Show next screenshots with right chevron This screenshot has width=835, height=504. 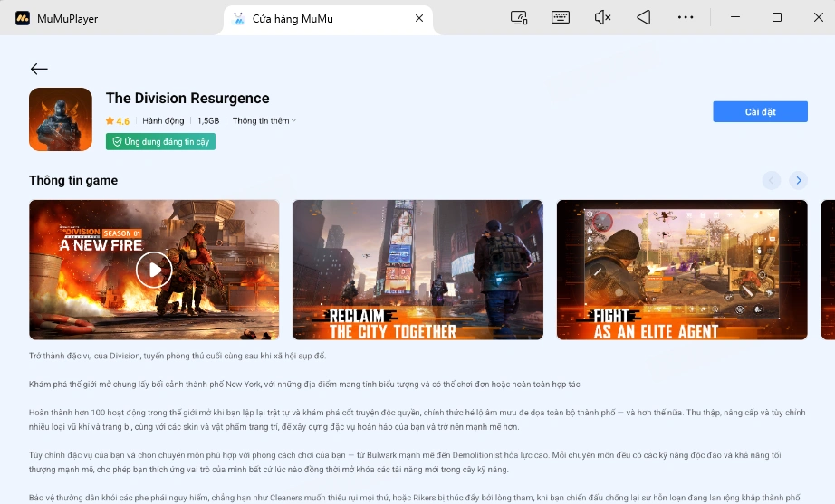[x=798, y=180]
